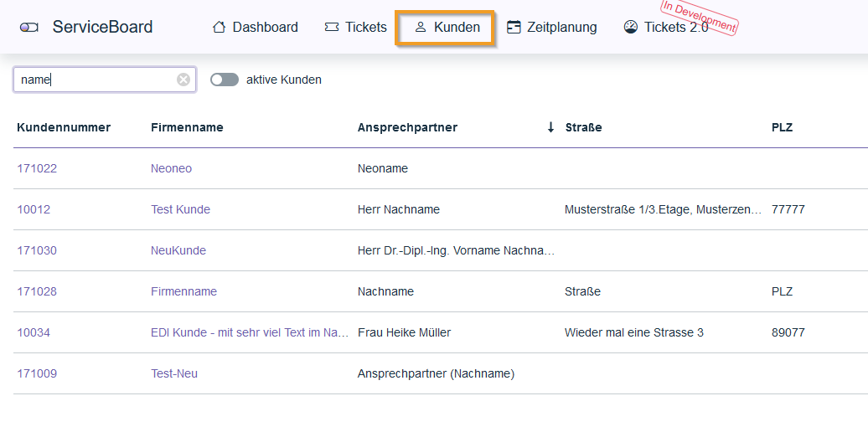Image resolution: width=868 pixels, height=432 pixels.
Task: Clear the search field with X icon
Action: 183,80
